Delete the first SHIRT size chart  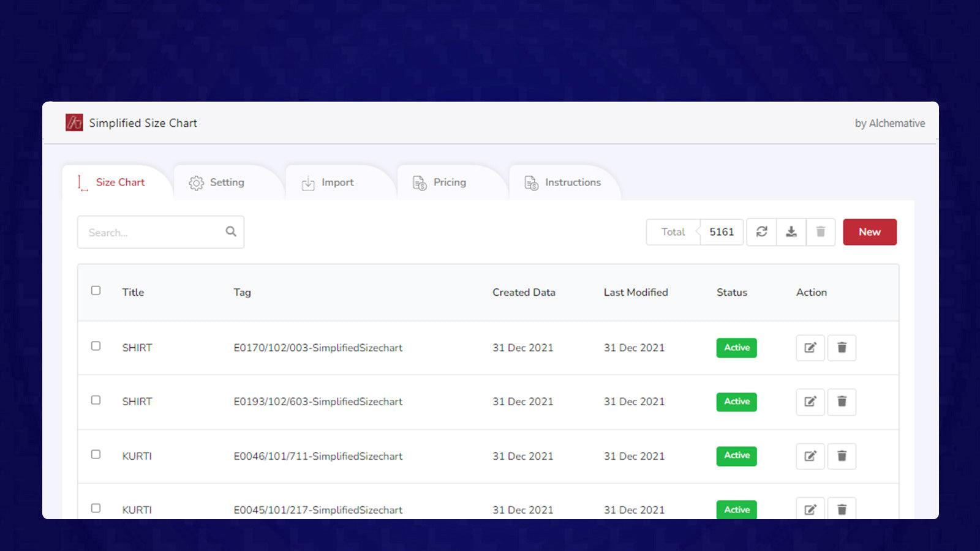pyautogui.click(x=842, y=348)
